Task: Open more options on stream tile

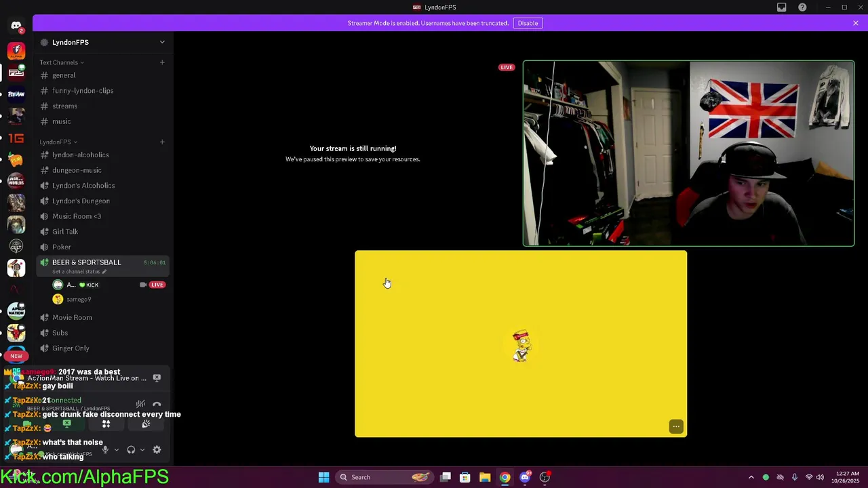Action: (676, 426)
